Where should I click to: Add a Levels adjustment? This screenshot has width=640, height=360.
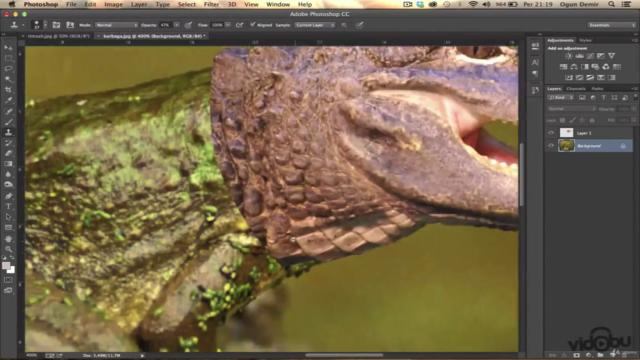pyautogui.click(x=579, y=56)
